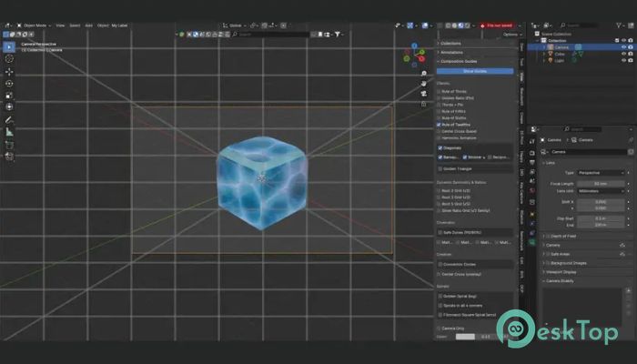Image resolution: width=637 pixels, height=364 pixels.
Task: Open the Add menu in viewport header
Action: 88,25
